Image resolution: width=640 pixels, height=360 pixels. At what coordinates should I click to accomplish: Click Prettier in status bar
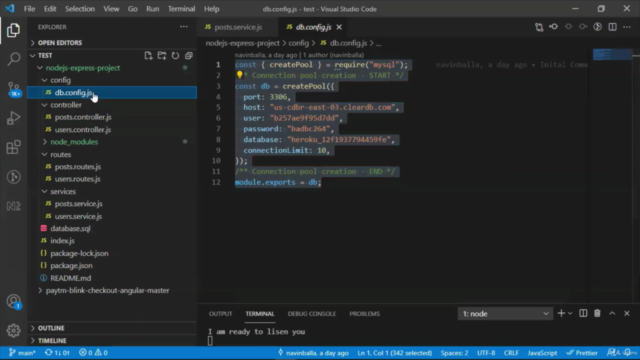[x=582, y=353]
